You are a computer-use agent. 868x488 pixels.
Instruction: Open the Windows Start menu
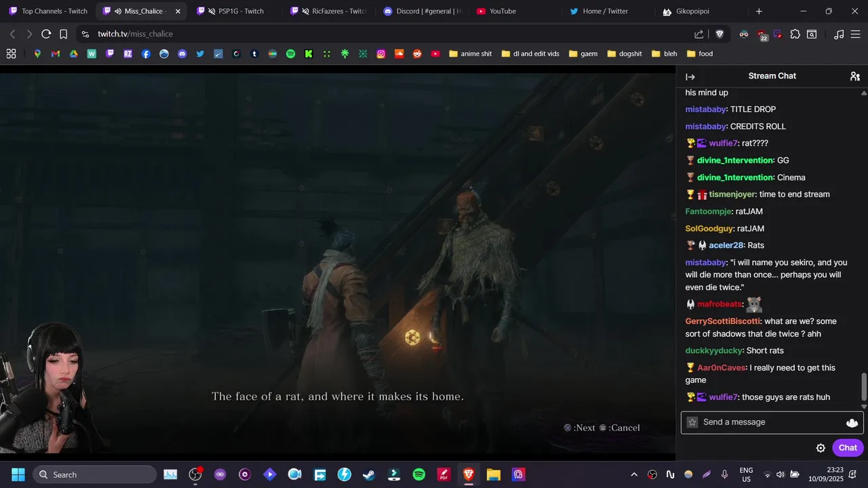click(x=18, y=474)
